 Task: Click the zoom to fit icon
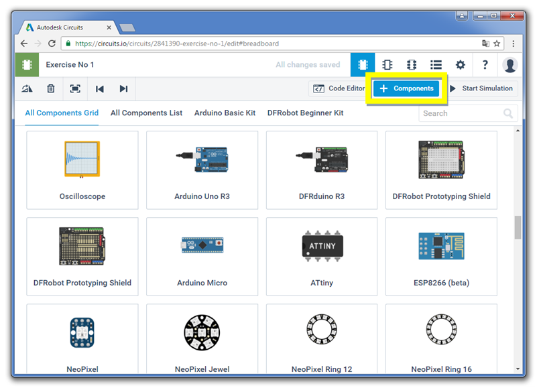[75, 89]
